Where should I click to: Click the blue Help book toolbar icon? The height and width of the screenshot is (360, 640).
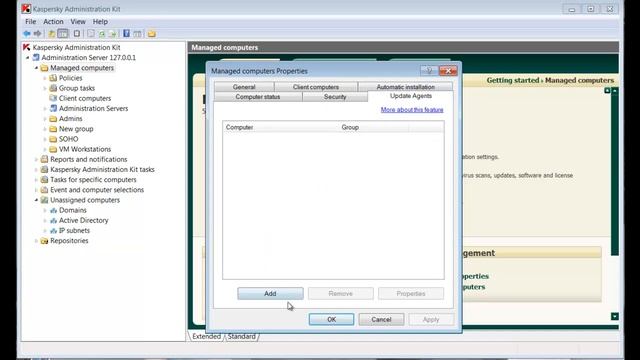127,33
